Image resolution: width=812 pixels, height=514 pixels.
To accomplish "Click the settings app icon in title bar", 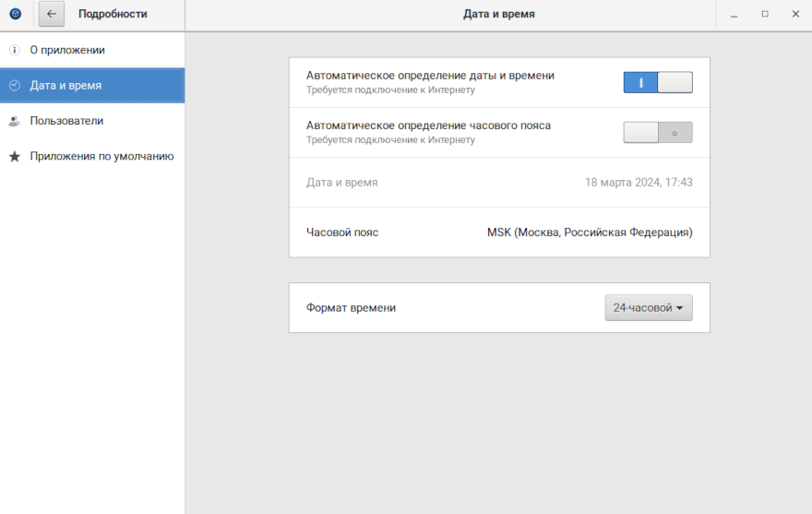I will tap(15, 14).
